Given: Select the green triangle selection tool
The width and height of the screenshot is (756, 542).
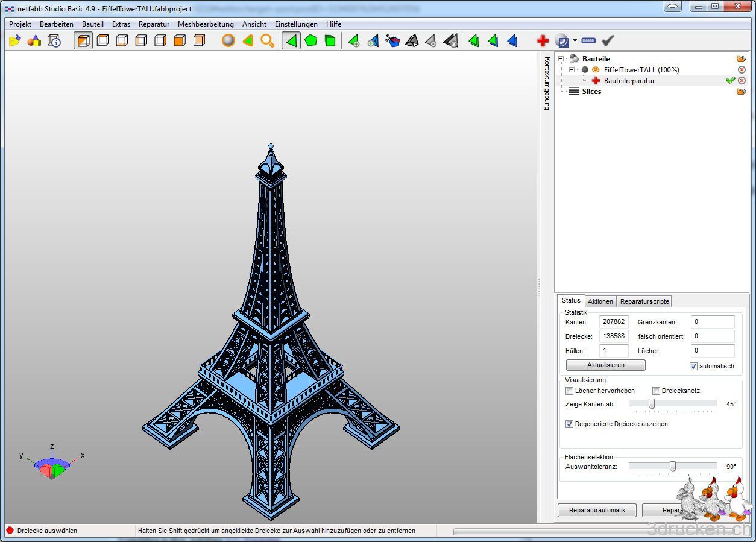Looking at the screenshot, I should [x=291, y=41].
